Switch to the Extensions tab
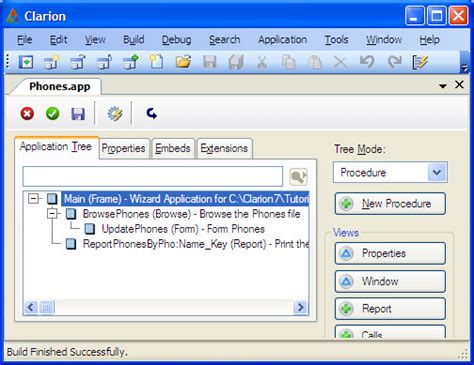The height and width of the screenshot is (365, 474). click(x=224, y=148)
